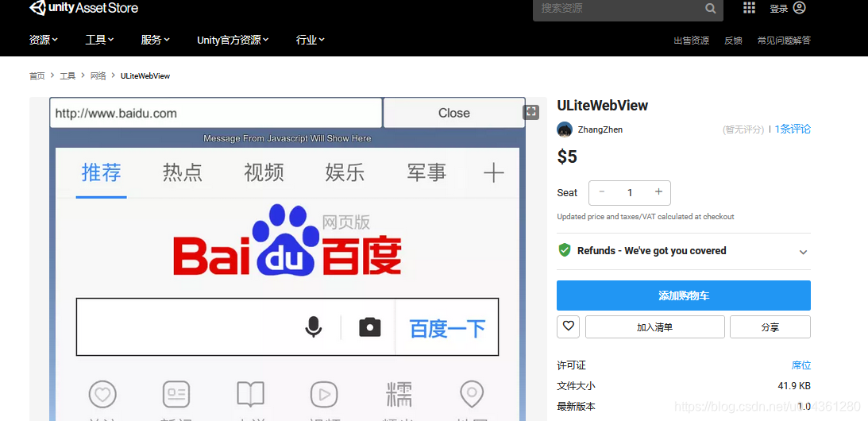Click the news page icon in Baidu shortcuts
The width and height of the screenshot is (868, 421).
point(176,395)
